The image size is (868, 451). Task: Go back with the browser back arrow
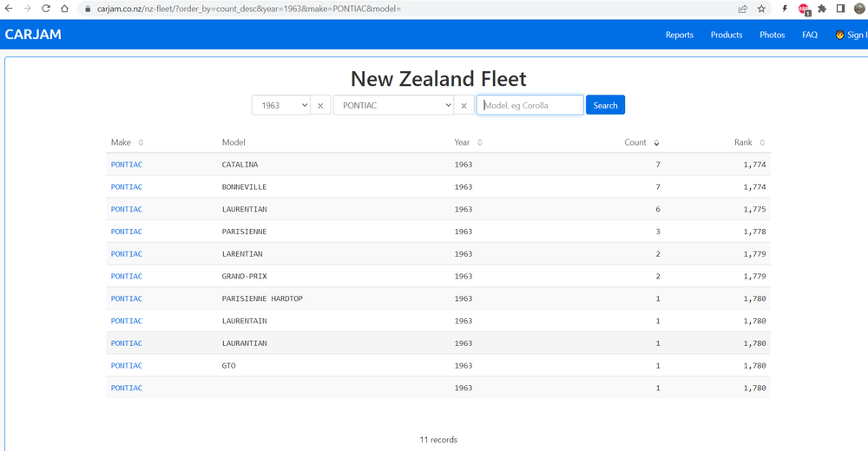tap(9, 9)
